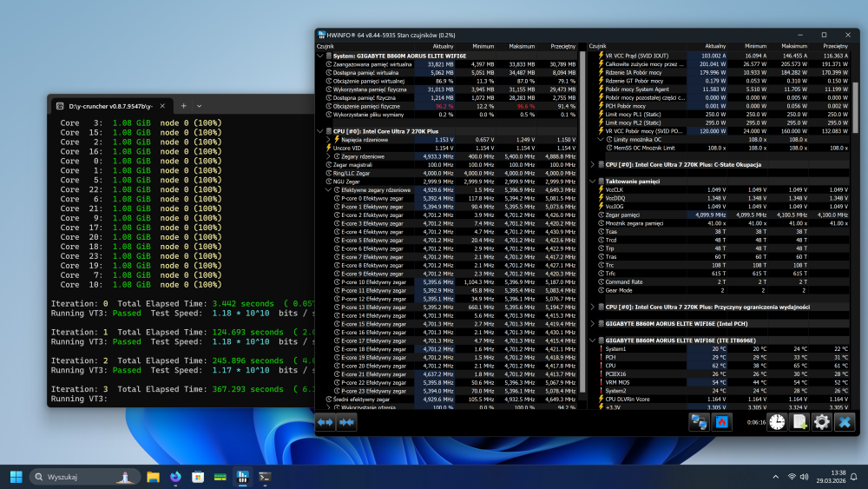868x489 pixels.
Task: Click the blue X close-sensors icon
Action: [845, 422]
